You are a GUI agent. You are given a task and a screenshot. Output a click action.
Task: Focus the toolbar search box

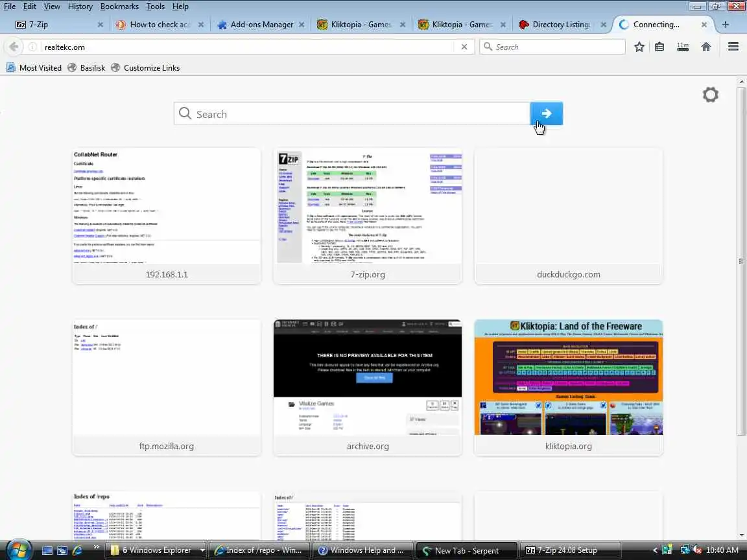(x=552, y=47)
